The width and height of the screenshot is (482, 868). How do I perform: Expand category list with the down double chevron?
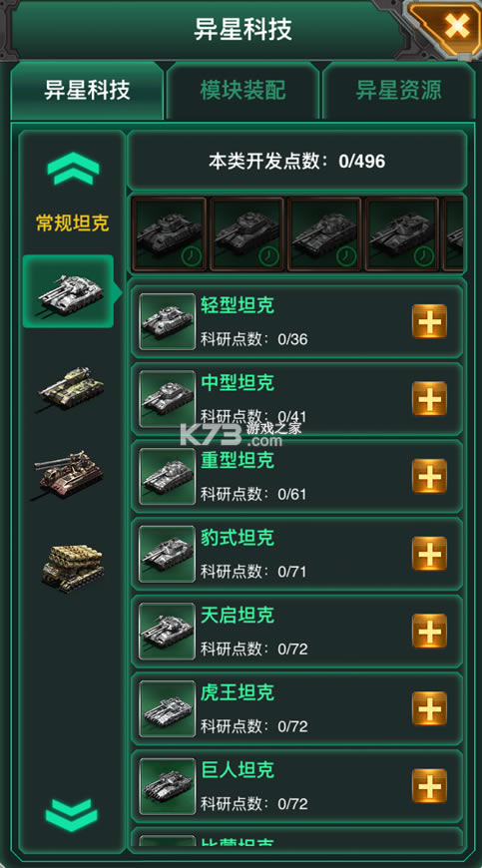(72, 815)
